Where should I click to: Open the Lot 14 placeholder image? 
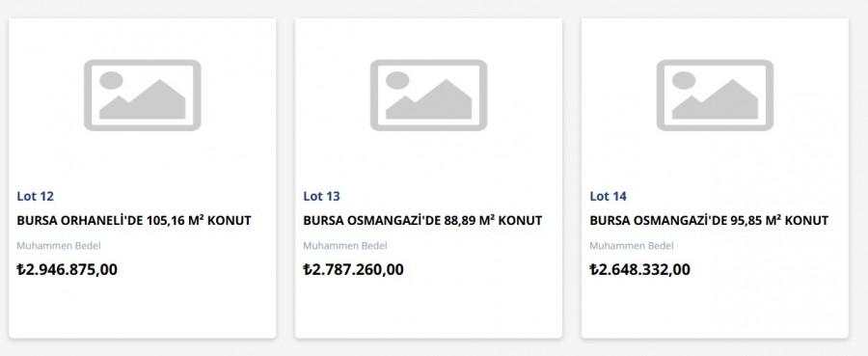715,96
